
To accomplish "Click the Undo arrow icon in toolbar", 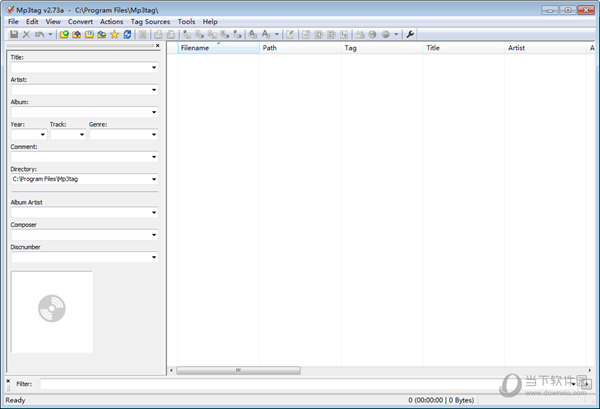I will pyautogui.click(x=39, y=34).
